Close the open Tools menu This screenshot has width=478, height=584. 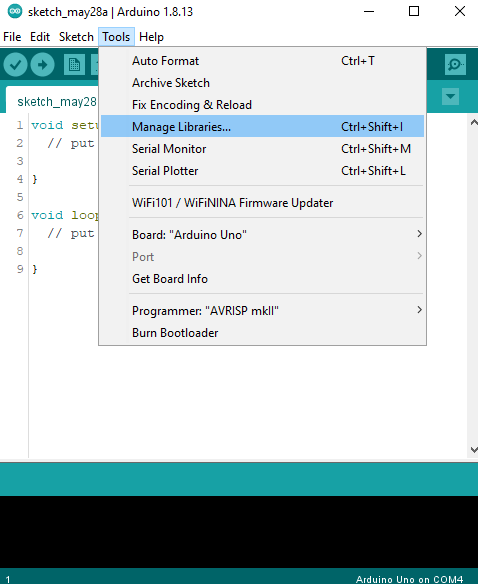click(116, 37)
